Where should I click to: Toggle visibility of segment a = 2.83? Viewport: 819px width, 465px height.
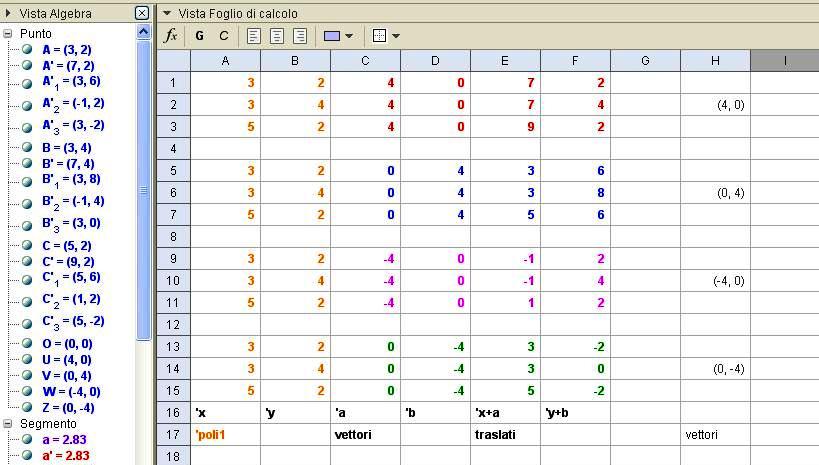click(x=27, y=439)
